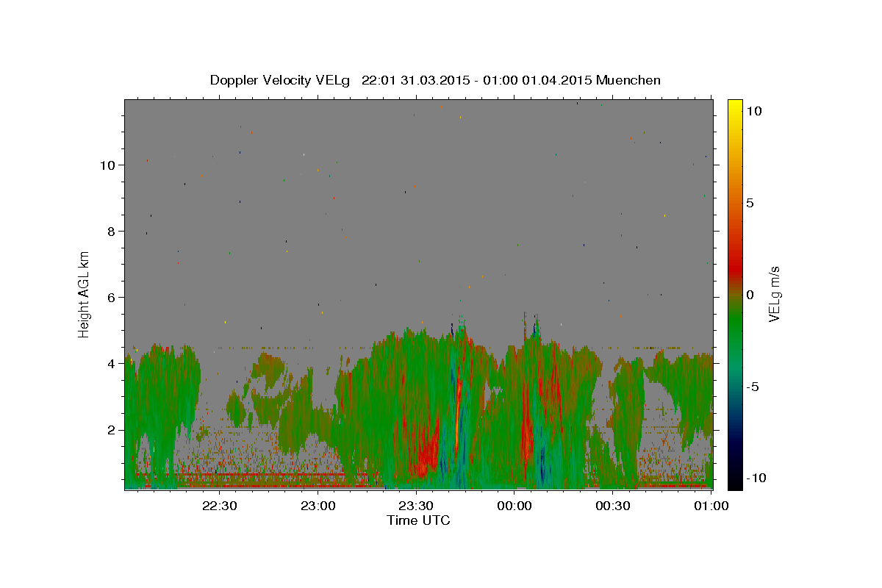Screen dimensions: 882x588
Task: Click the colorbar tick label -5
Action: (x=752, y=387)
